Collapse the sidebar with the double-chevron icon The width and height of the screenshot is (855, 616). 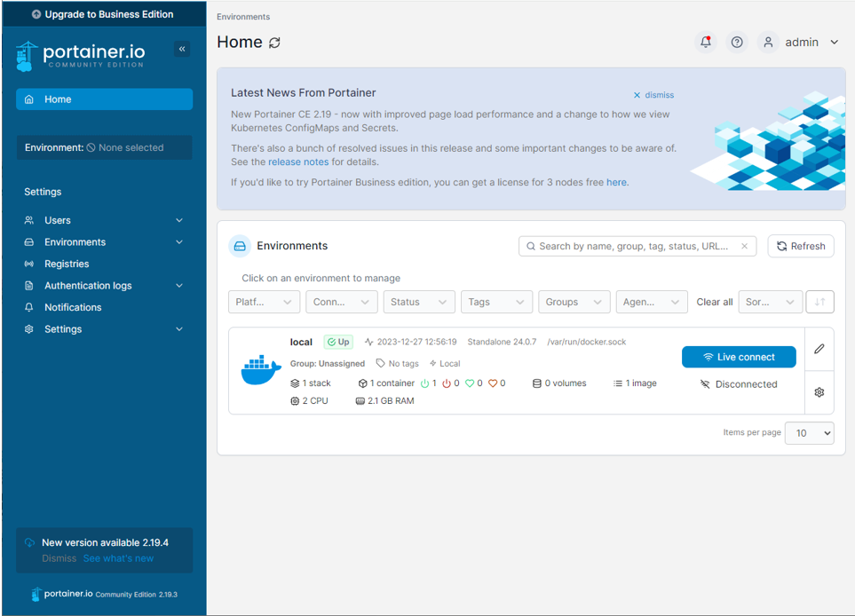click(182, 49)
